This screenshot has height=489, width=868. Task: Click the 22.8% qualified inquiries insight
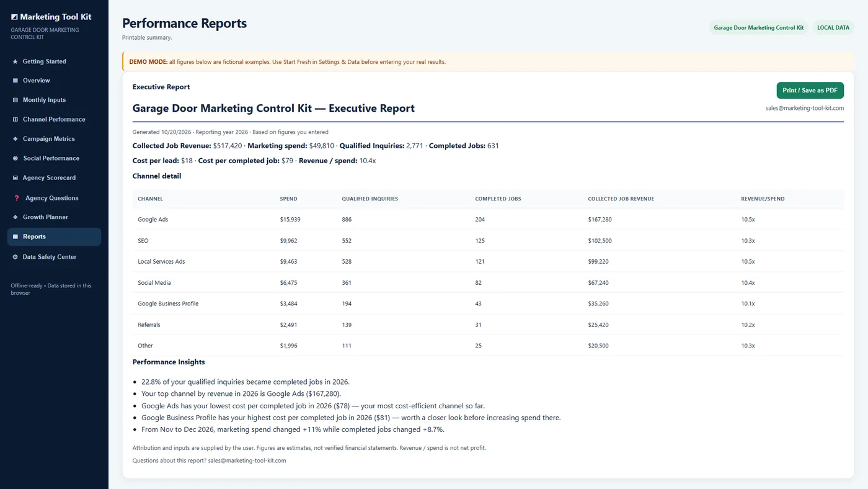coord(246,382)
